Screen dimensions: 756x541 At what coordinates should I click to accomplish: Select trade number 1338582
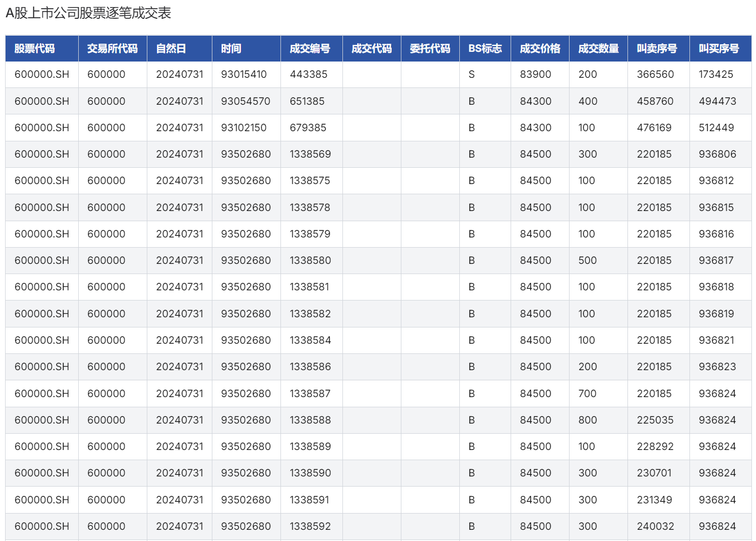tap(310, 314)
